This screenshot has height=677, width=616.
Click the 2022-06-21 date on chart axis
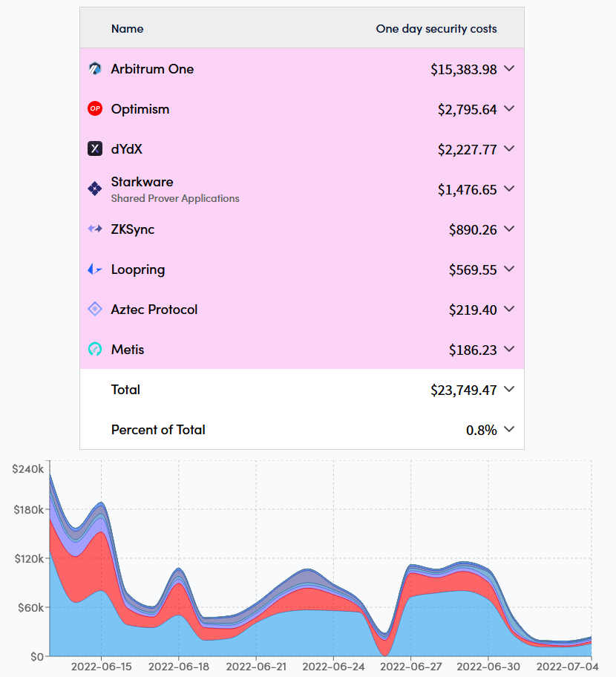(x=256, y=667)
